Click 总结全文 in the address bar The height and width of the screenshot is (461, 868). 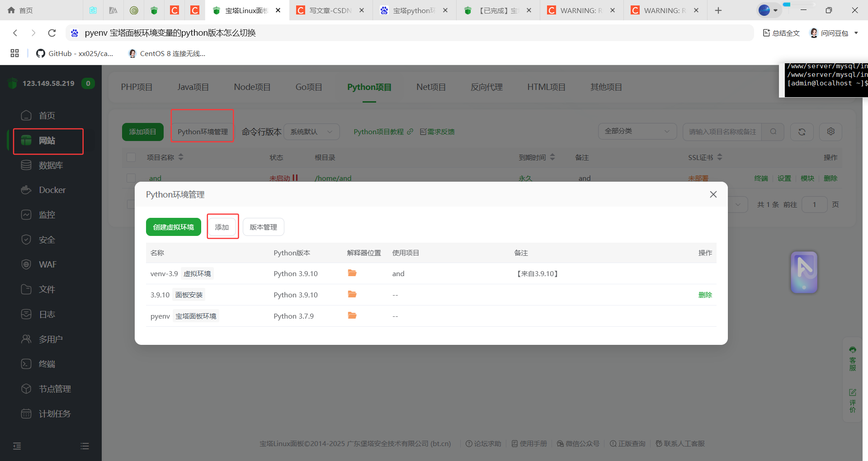[x=782, y=33]
